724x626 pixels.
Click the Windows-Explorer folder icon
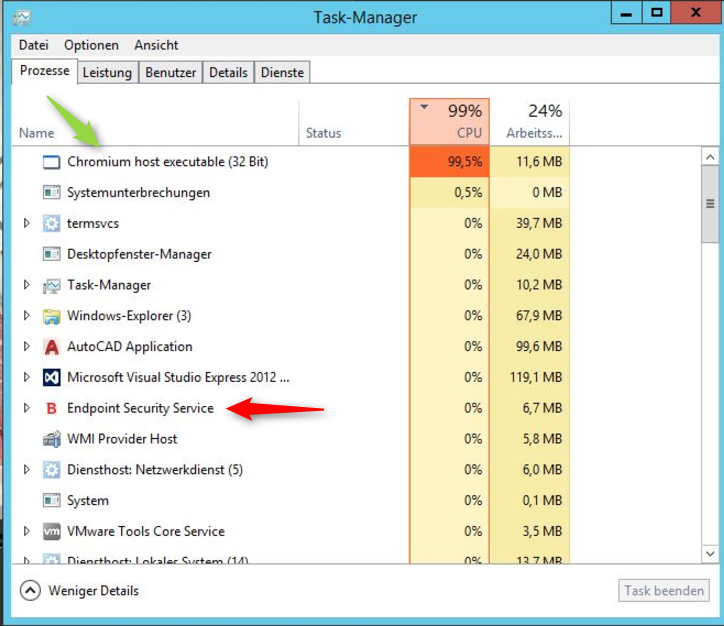(51, 316)
